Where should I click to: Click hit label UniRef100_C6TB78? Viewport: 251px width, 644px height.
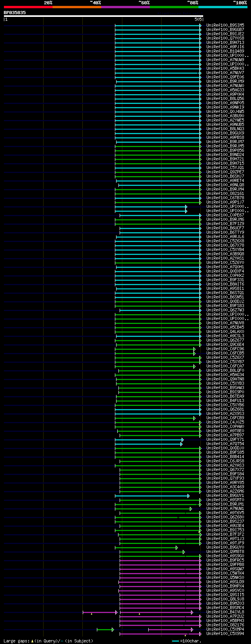click(225, 198)
